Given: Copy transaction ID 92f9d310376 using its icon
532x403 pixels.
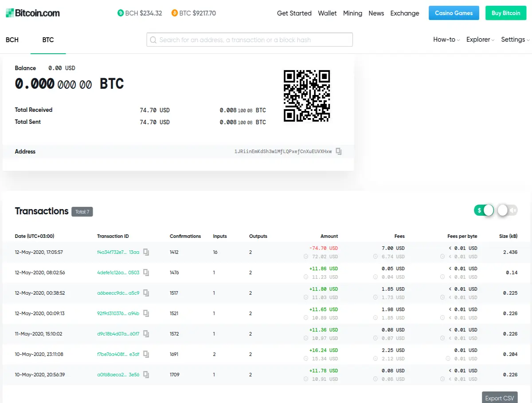Looking at the screenshot, I should (146, 313).
